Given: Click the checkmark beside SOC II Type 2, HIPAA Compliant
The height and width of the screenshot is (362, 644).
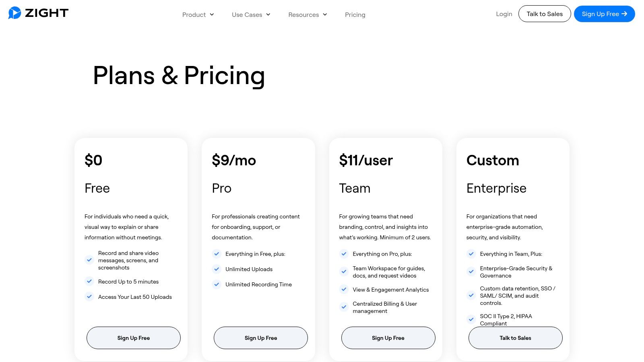Looking at the screenshot, I should (471, 319).
